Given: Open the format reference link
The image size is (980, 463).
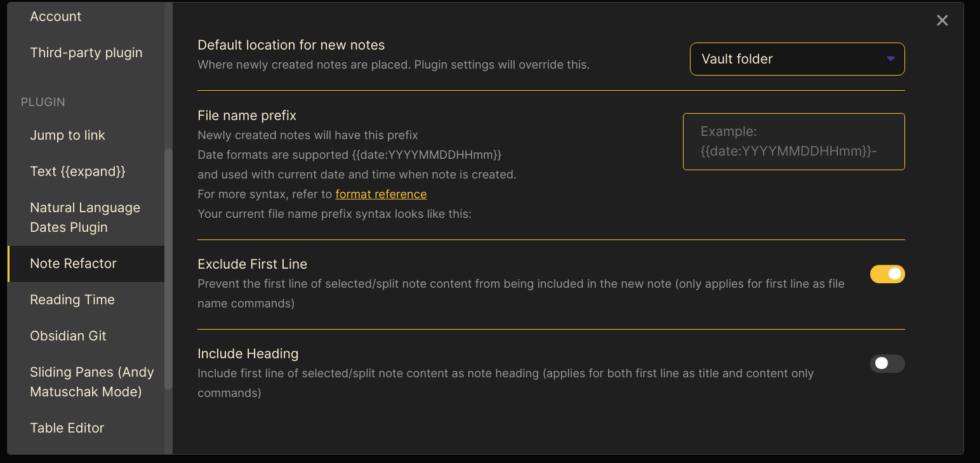Looking at the screenshot, I should pos(381,194).
